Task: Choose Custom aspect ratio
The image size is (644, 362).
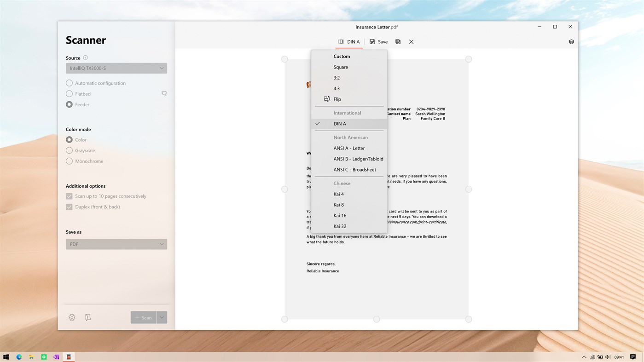Action: pos(349,56)
